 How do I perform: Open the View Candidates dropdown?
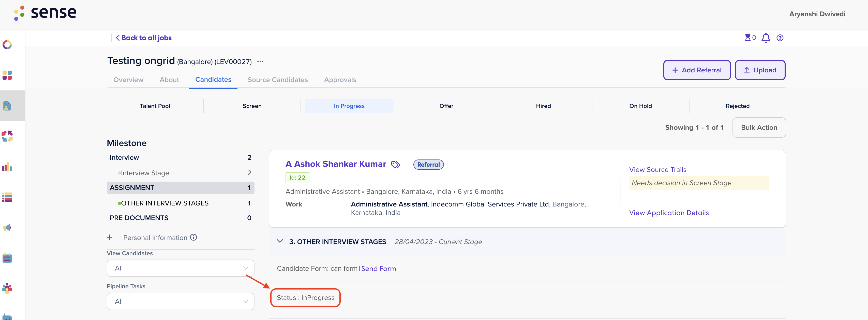click(180, 268)
